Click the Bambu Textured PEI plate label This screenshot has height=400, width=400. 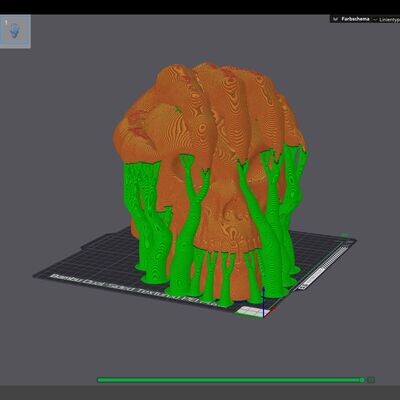133,289
